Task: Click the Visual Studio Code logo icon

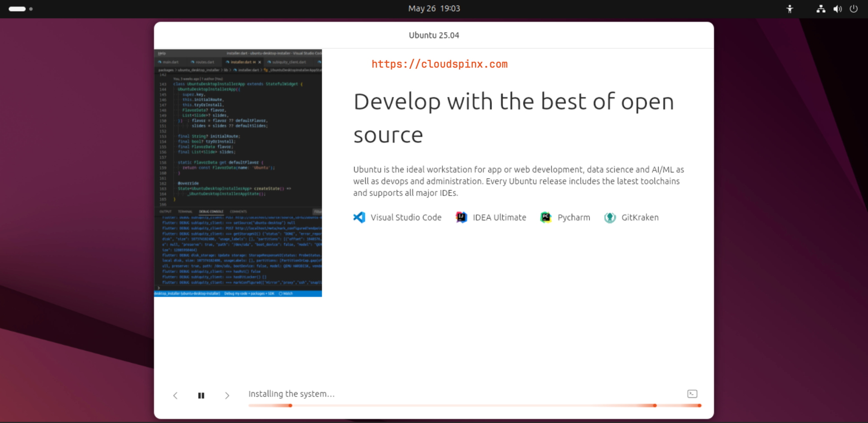Action: click(x=359, y=218)
